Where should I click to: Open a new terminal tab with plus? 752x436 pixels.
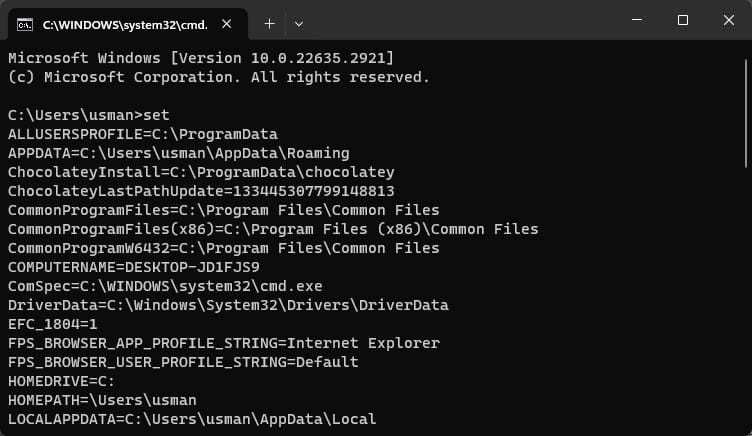270,24
